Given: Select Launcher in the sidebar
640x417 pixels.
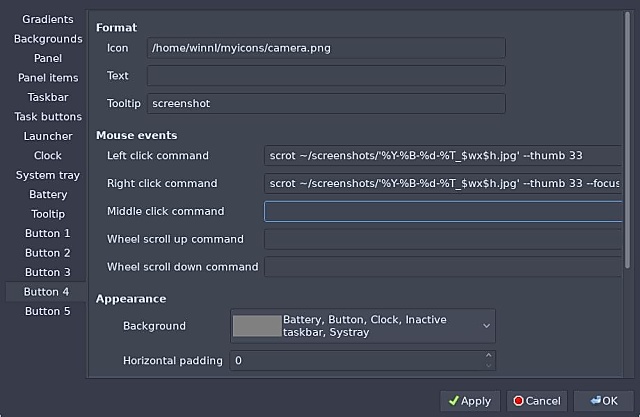Looking at the screenshot, I should pyautogui.click(x=47, y=136).
